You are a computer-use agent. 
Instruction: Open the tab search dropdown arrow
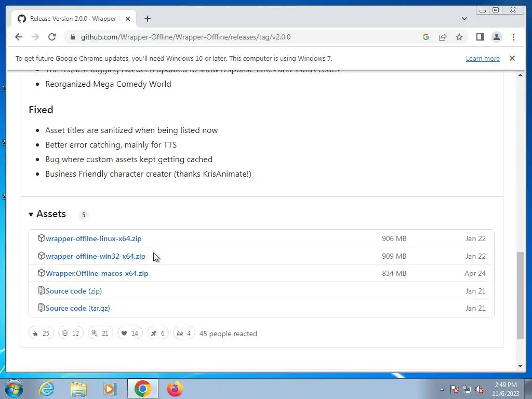tap(464, 19)
